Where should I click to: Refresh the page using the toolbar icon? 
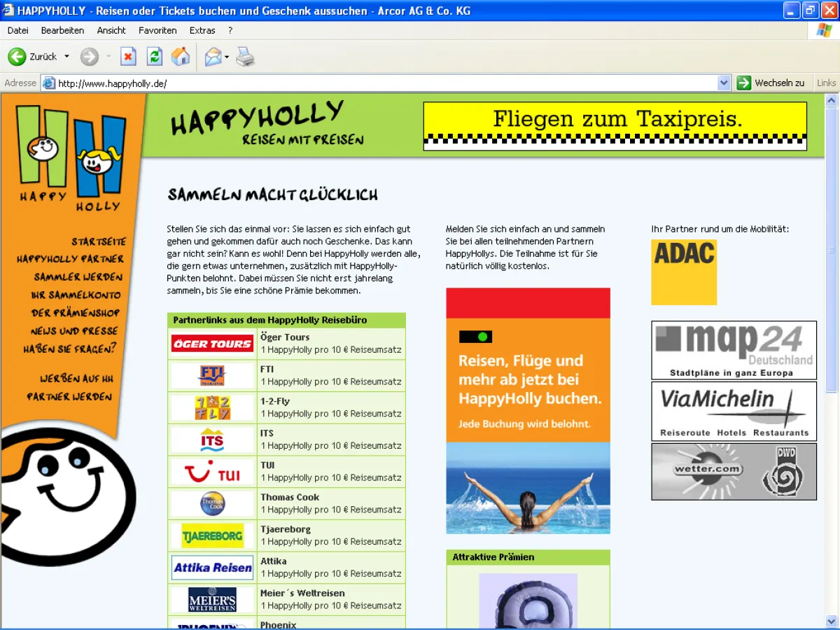pos(154,57)
